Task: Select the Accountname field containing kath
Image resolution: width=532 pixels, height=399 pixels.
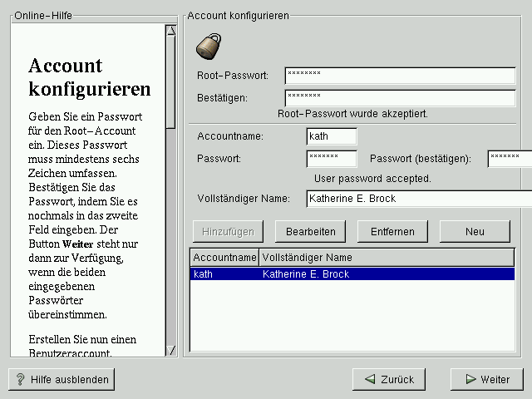Action: [331, 136]
